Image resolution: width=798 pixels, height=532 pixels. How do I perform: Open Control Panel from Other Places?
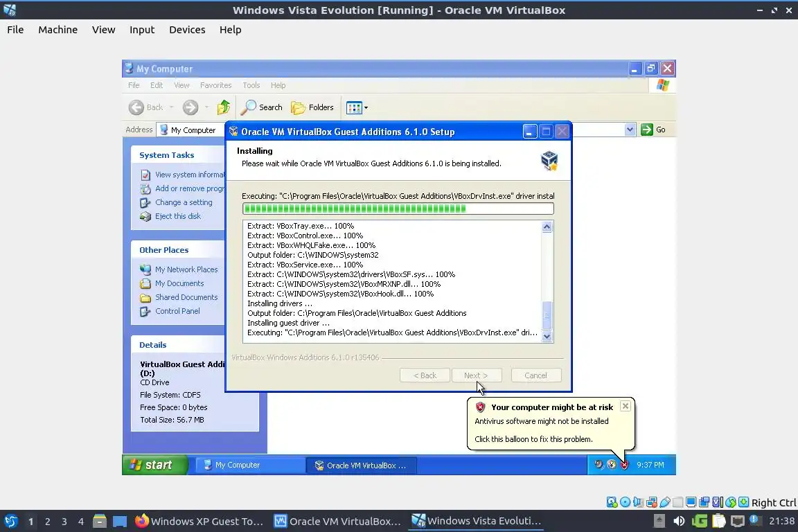170,311
